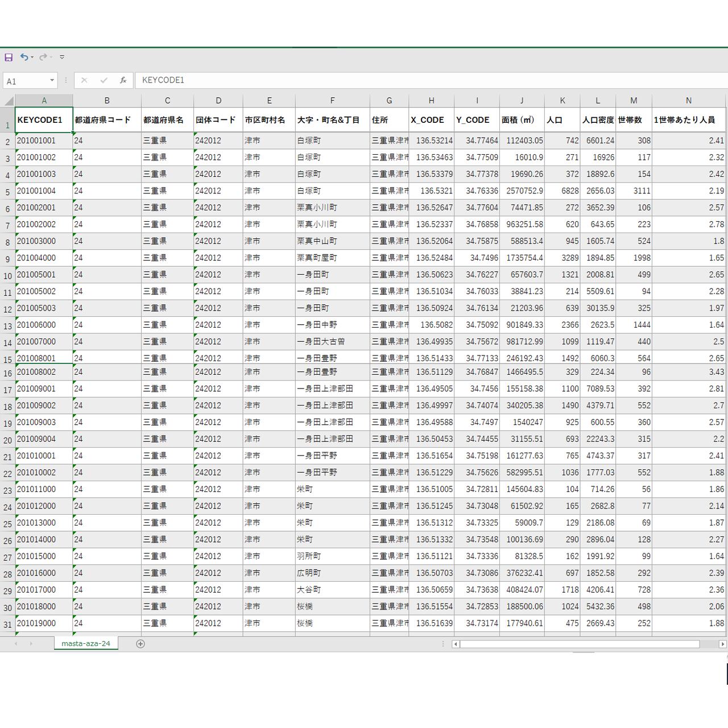
Task: Expand the Undo history dropdown arrow
Action: 32,57
